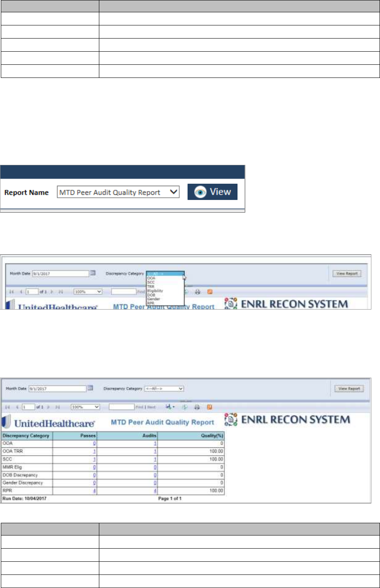Screen dimensions: 380x588
Task: Click the page number box in results table viewer
Action: (28, 407)
